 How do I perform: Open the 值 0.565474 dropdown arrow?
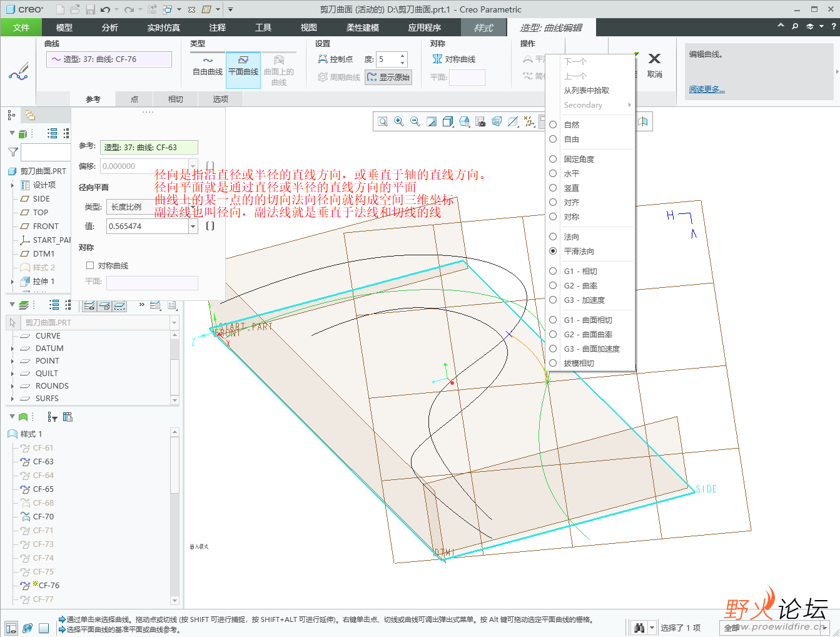tap(193, 227)
